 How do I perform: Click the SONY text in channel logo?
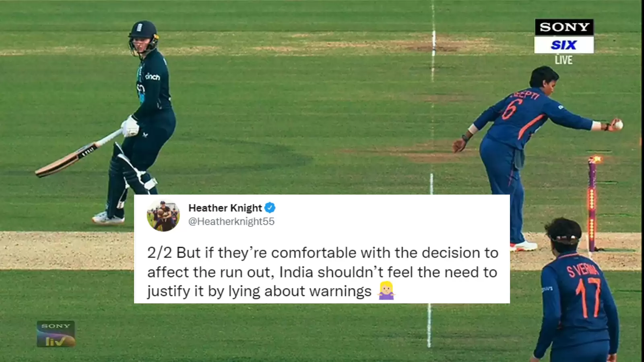[564, 27]
